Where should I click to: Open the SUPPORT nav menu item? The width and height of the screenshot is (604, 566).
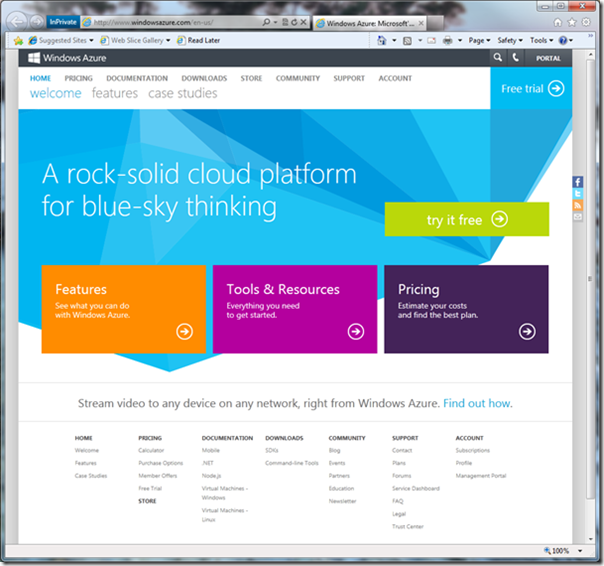pyautogui.click(x=349, y=78)
